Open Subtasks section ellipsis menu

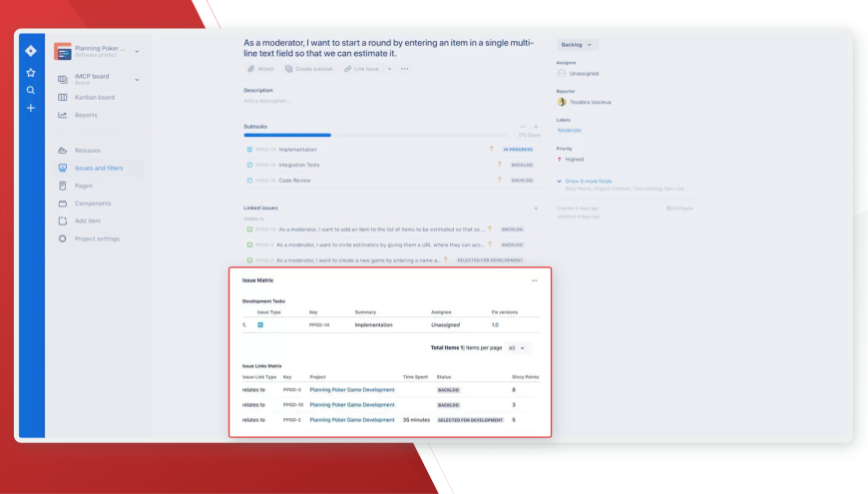pyautogui.click(x=523, y=127)
